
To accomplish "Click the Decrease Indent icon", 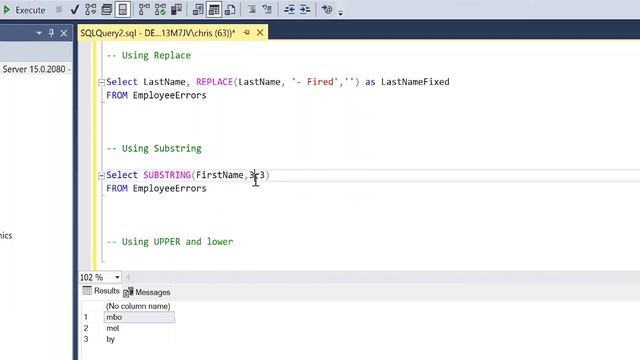I will (x=289, y=9).
